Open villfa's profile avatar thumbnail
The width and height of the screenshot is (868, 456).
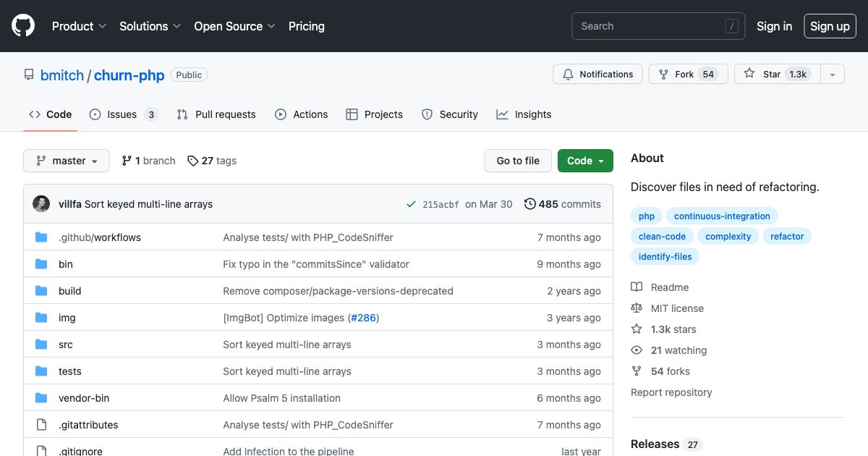pos(41,204)
